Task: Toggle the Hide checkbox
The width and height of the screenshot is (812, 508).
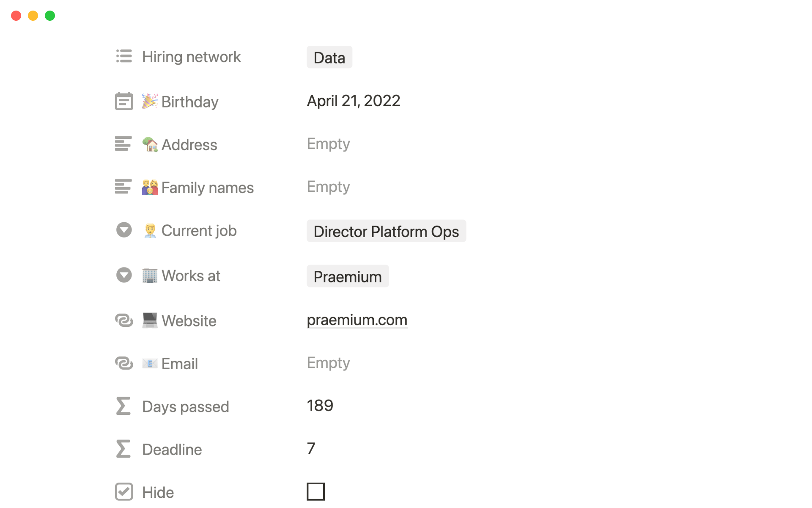Action: pos(315,491)
